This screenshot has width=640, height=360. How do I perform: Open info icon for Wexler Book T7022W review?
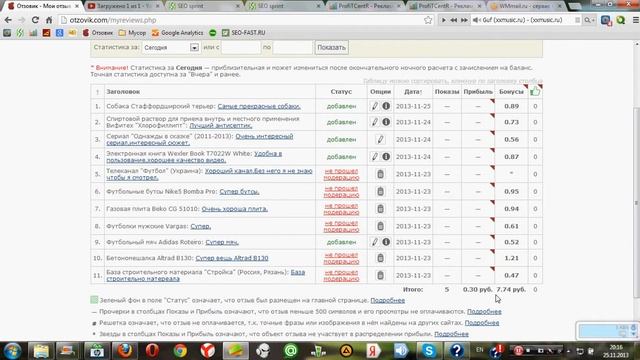point(386,157)
